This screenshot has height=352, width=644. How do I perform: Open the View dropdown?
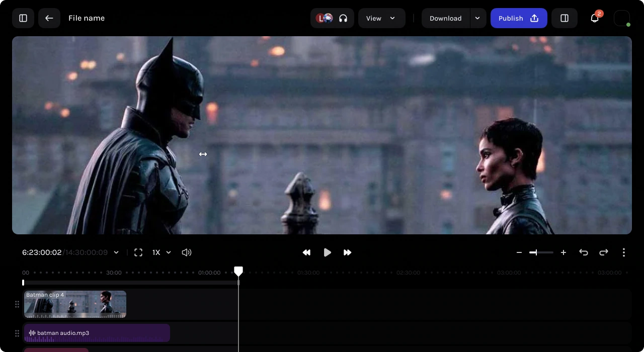(382, 18)
